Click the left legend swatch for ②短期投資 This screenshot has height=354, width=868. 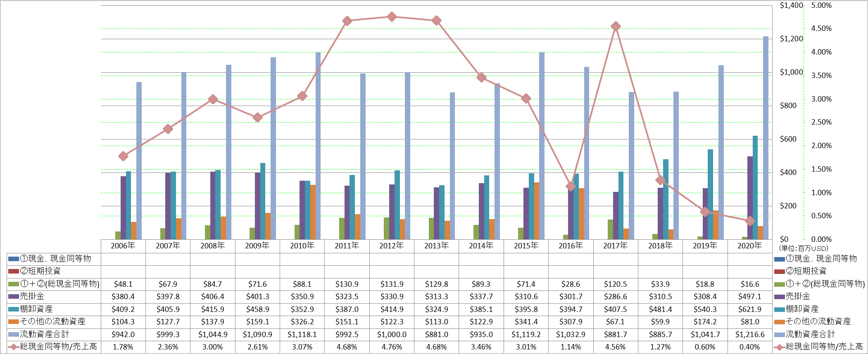tap(14, 271)
